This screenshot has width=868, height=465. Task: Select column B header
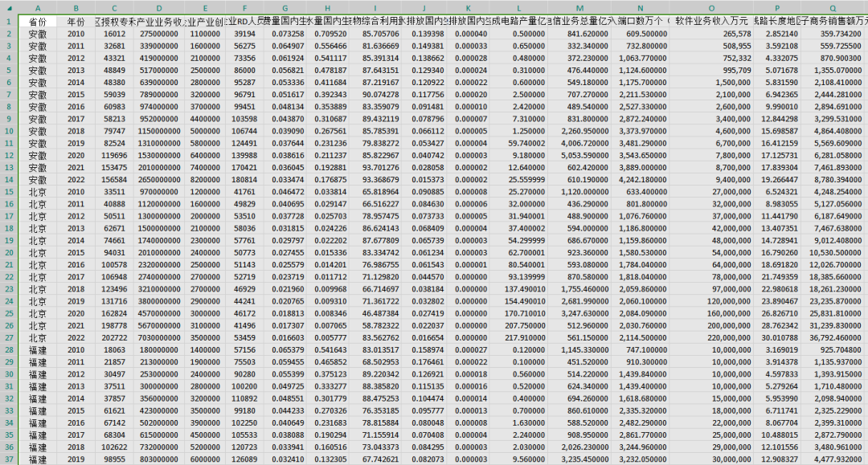click(x=76, y=6)
